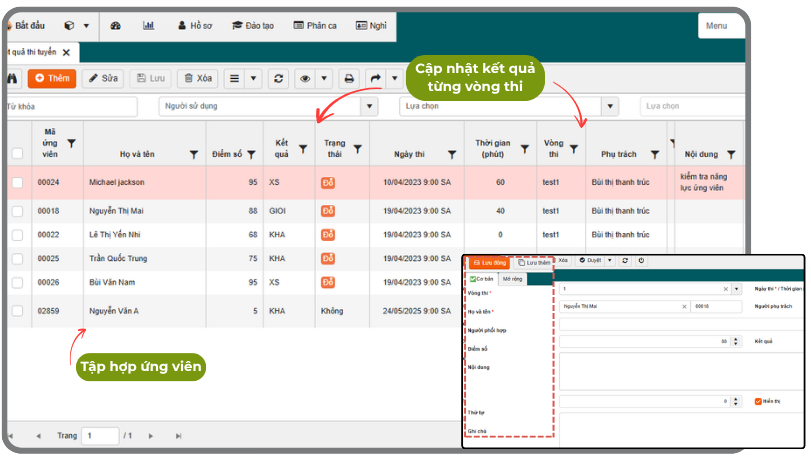Open the Đào tạo menu
811x456 pixels.
[x=253, y=25]
